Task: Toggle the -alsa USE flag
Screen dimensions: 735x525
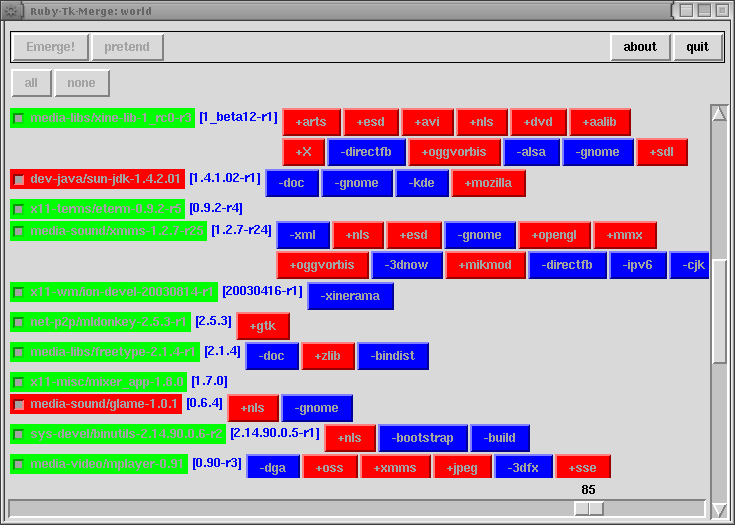Action: click(x=532, y=152)
